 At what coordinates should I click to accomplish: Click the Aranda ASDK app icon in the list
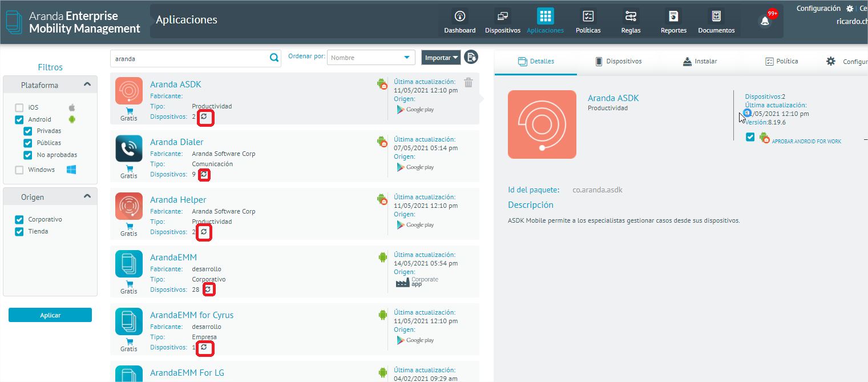129,91
